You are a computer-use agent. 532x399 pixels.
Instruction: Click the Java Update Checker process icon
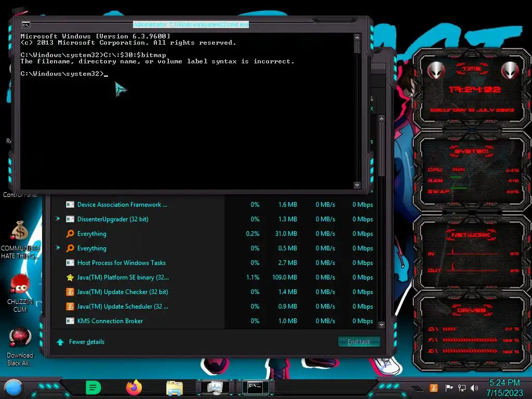point(70,292)
